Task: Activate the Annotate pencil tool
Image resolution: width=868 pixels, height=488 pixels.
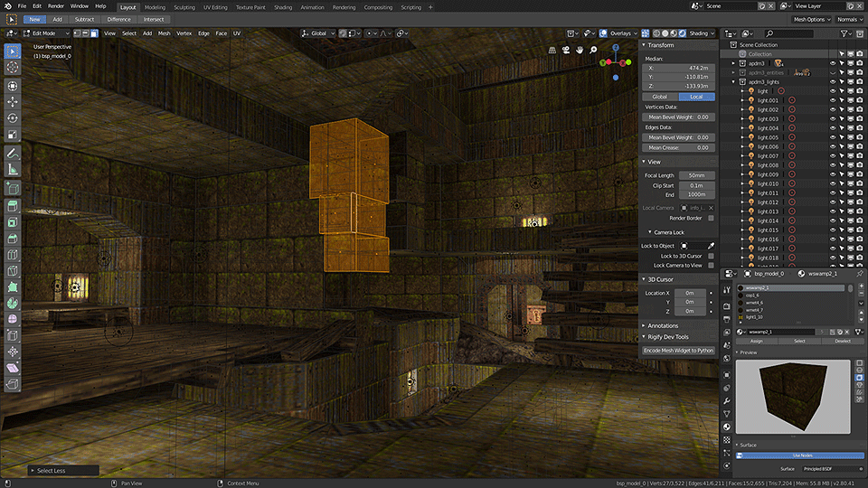Action: (x=12, y=153)
